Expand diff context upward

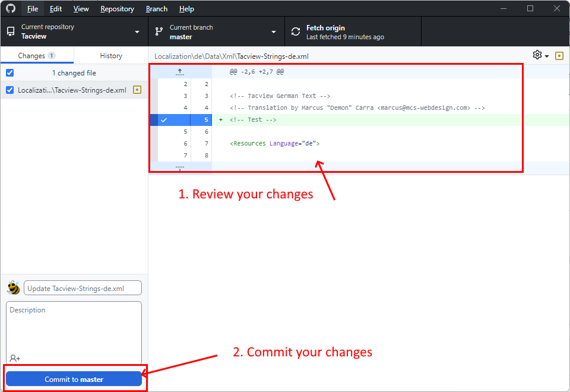(x=180, y=72)
